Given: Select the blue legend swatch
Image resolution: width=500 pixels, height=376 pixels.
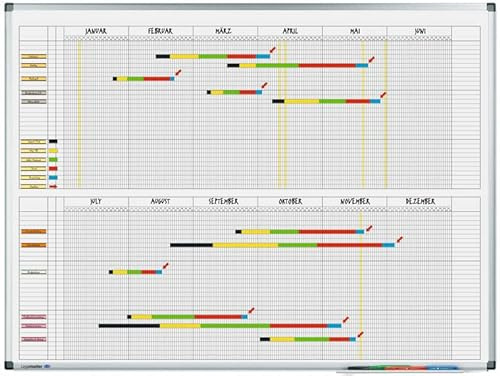Looking at the screenshot, I should pyautogui.click(x=53, y=178).
